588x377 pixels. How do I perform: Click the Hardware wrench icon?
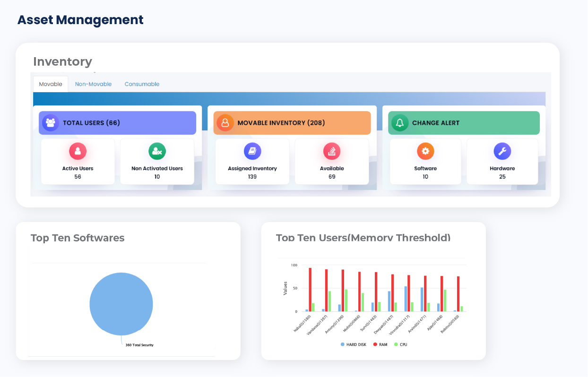click(502, 151)
